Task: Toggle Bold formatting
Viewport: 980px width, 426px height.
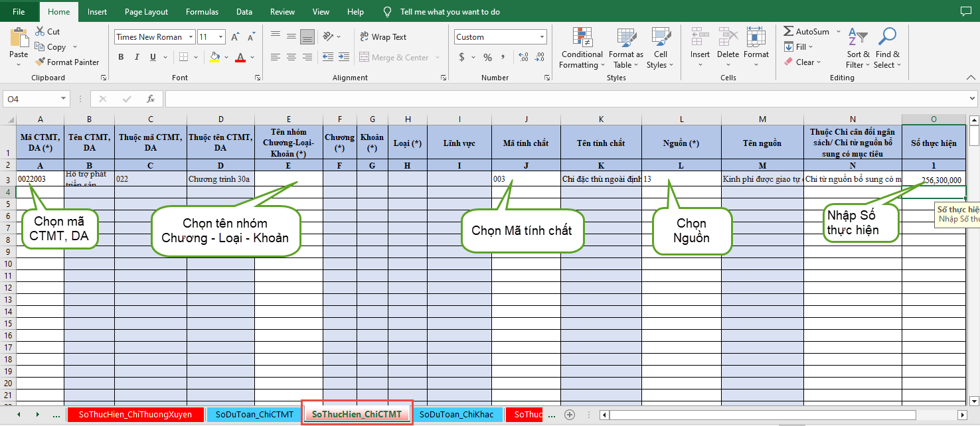Action: click(x=121, y=57)
